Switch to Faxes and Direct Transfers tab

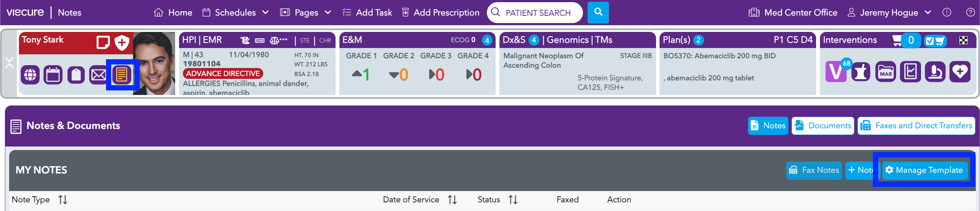[916, 126]
